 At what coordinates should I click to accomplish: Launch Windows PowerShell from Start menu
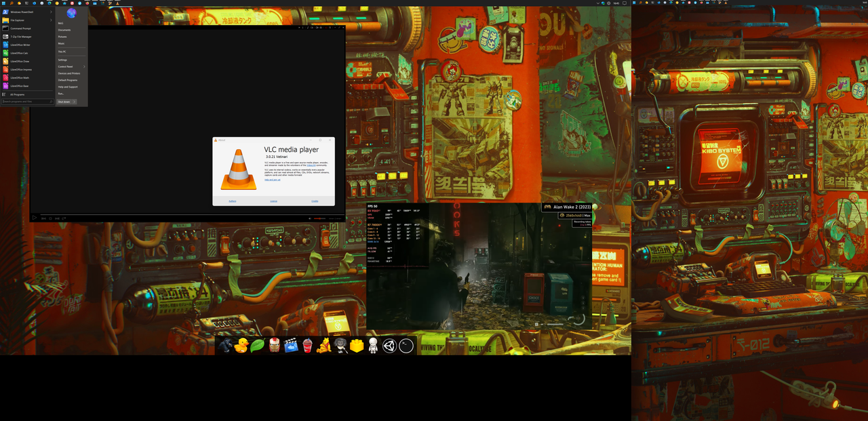pos(26,12)
